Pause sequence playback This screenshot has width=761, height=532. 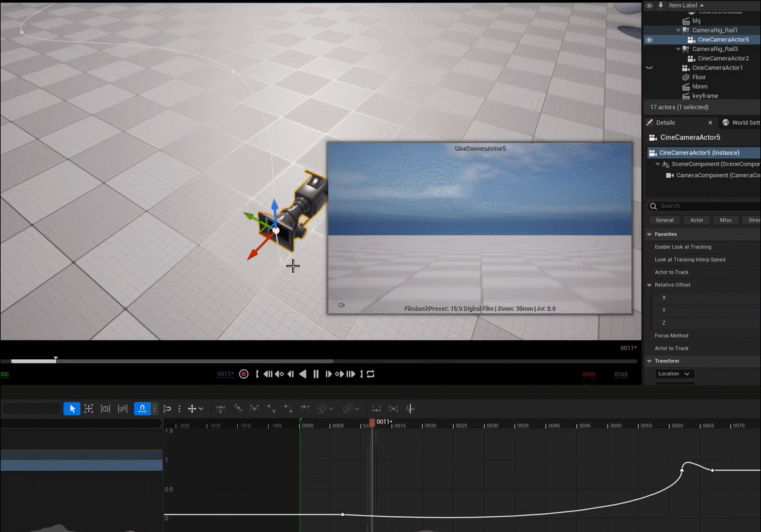tap(316, 374)
